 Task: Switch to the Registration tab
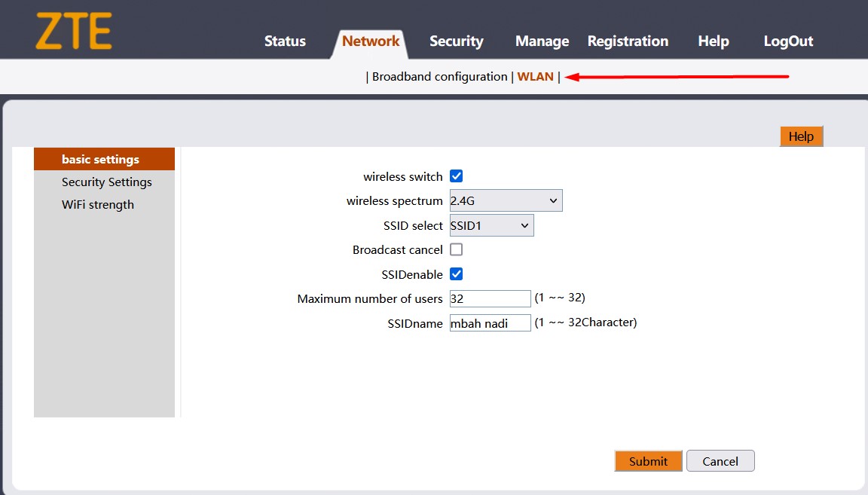pyautogui.click(x=628, y=41)
